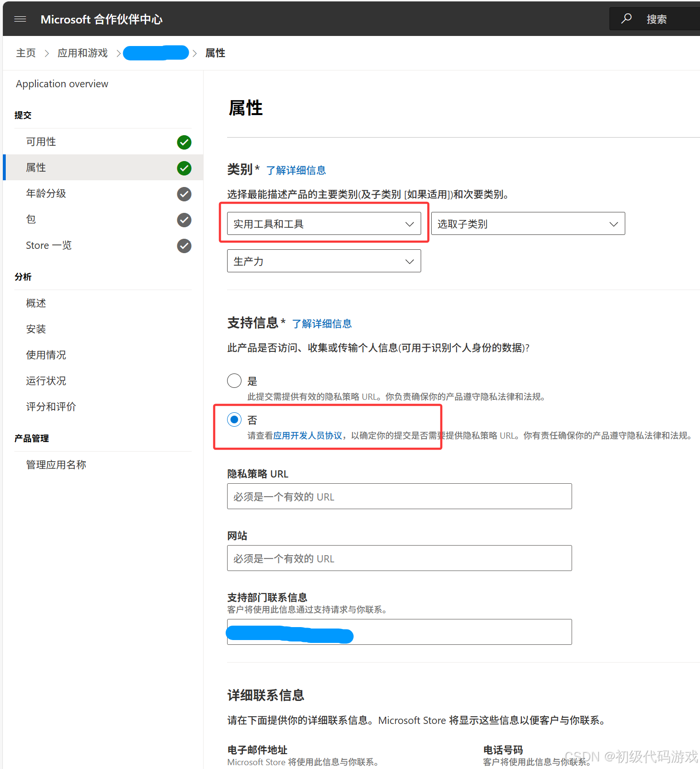
Task: Click the 产品管理 section header
Action: click(x=32, y=439)
